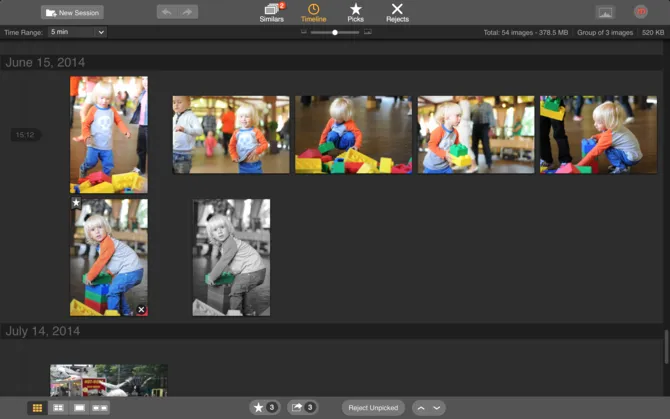This screenshot has width=670, height=419.
Task: Show the Picks view
Action: (x=355, y=12)
